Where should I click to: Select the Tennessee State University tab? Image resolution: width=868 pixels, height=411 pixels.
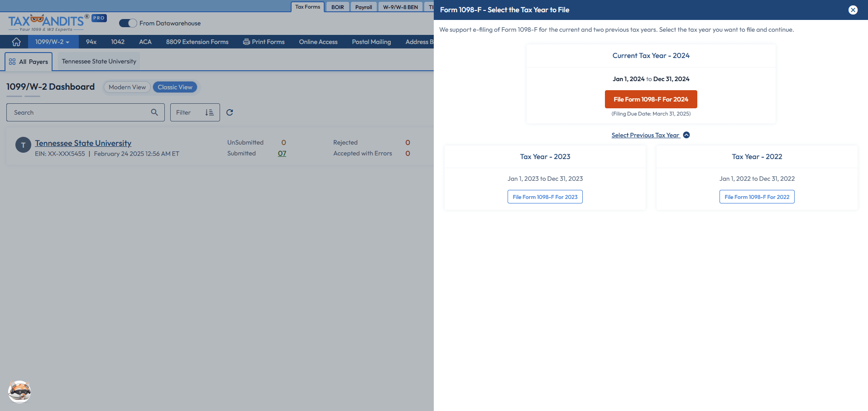[x=99, y=61]
